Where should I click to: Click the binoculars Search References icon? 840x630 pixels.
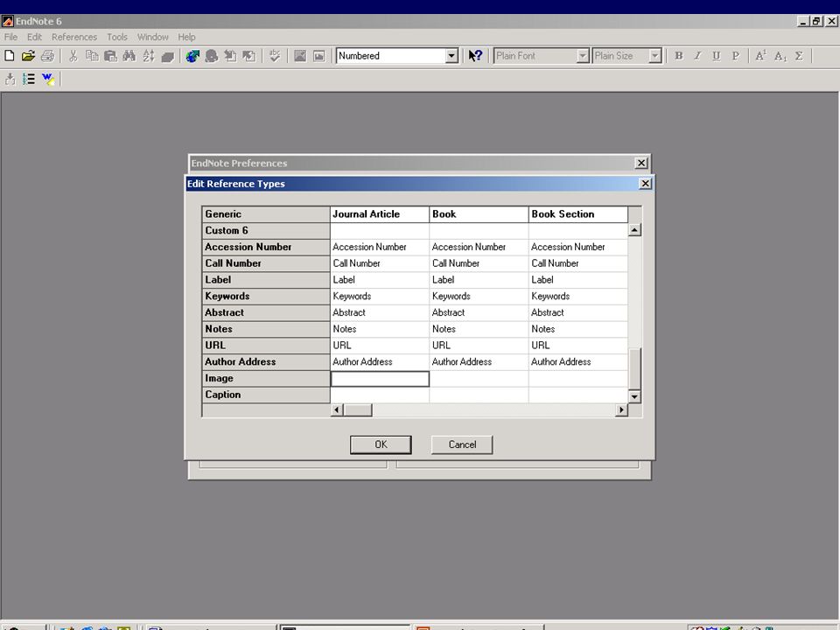click(x=129, y=56)
